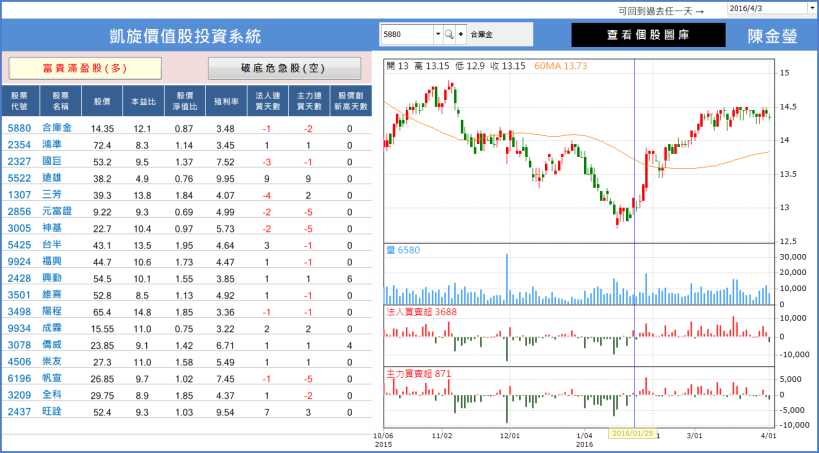Click stock code 6196 帆宣
This screenshot has width=819, height=453.
19,379
